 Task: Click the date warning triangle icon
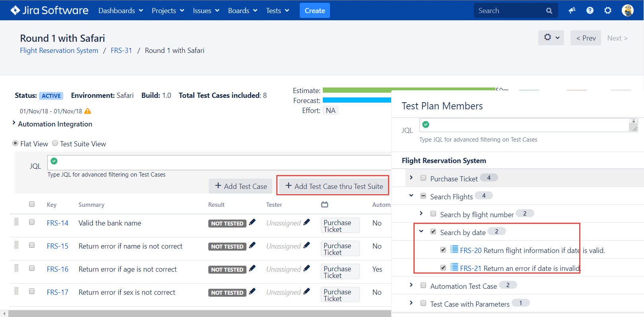(x=88, y=111)
